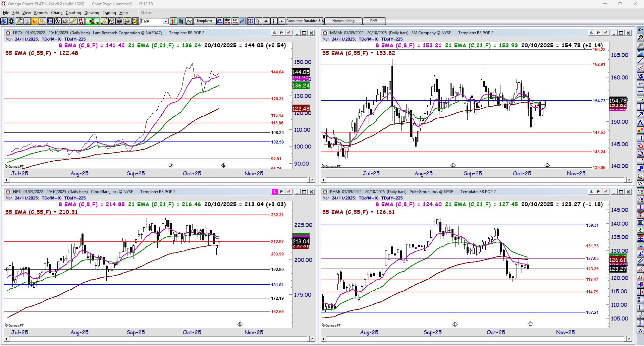Viewport: 644px width, 346px height.
Task: Click the printer icon in the toolbar
Action: (27, 21)
